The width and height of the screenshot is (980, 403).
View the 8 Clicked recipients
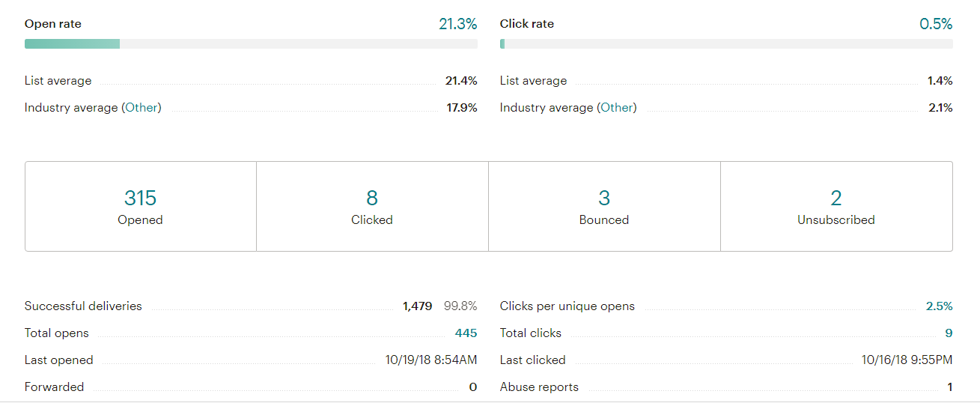(372, 206)
